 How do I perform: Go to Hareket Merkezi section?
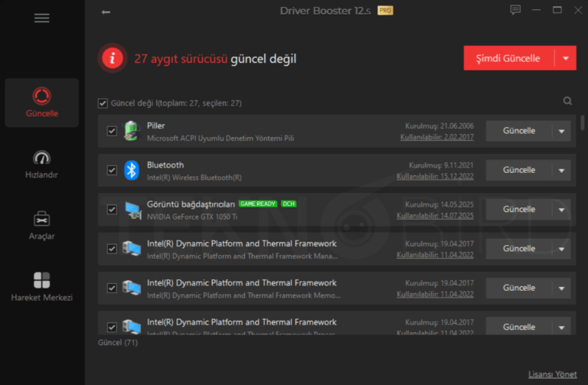click(x=41, y=286)
